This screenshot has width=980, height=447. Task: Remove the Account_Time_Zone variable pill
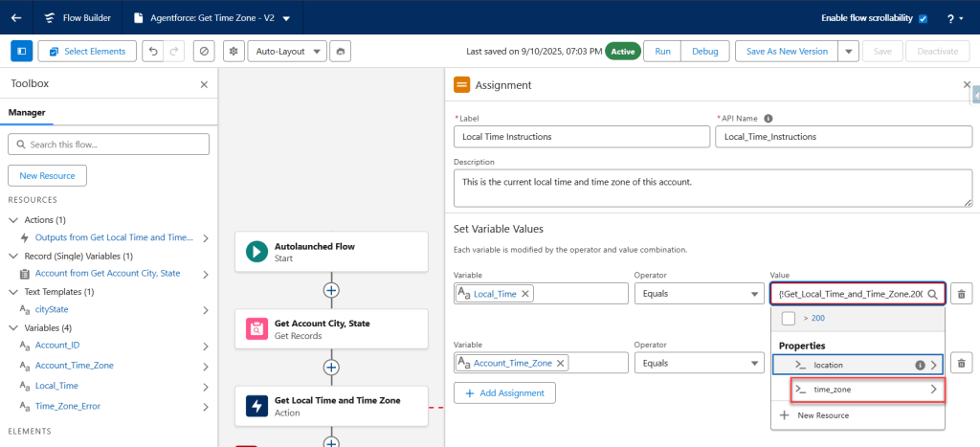[x=561, y=363]
